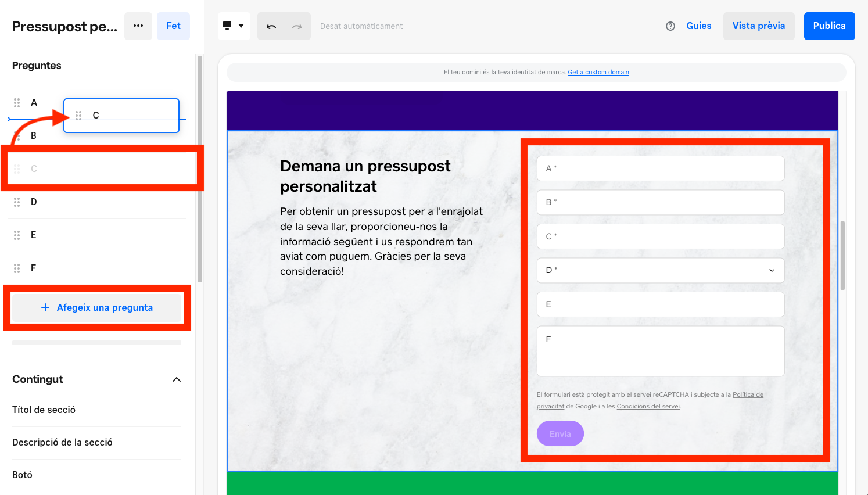Viewport: 868px width, 495px height.
Task: Open the device view selector icon
Action: coord(234,26)
